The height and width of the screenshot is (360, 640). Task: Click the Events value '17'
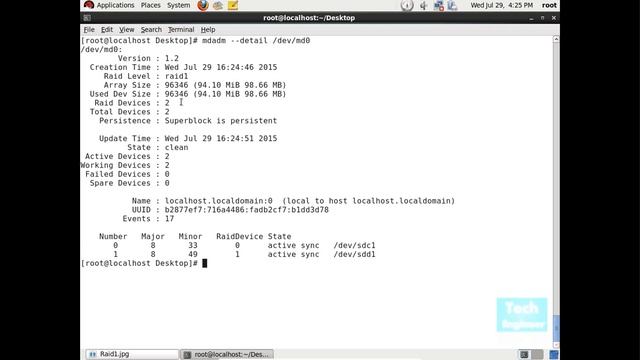169,219
